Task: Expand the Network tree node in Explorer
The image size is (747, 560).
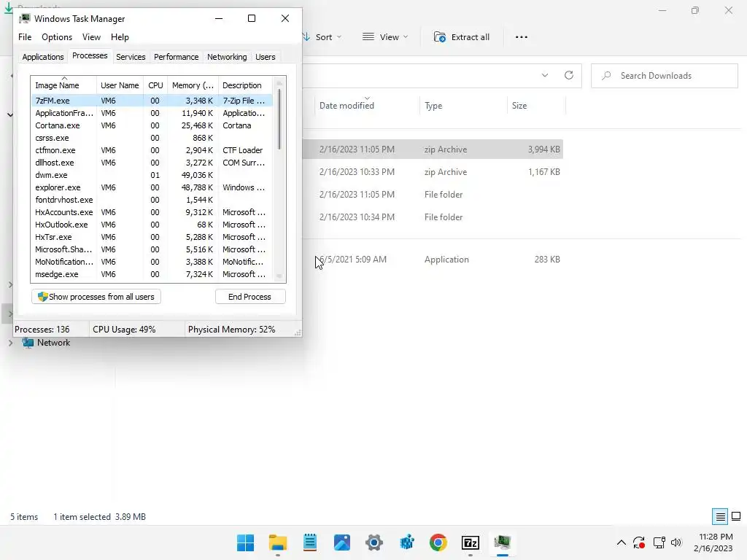Action: (10, 343)
